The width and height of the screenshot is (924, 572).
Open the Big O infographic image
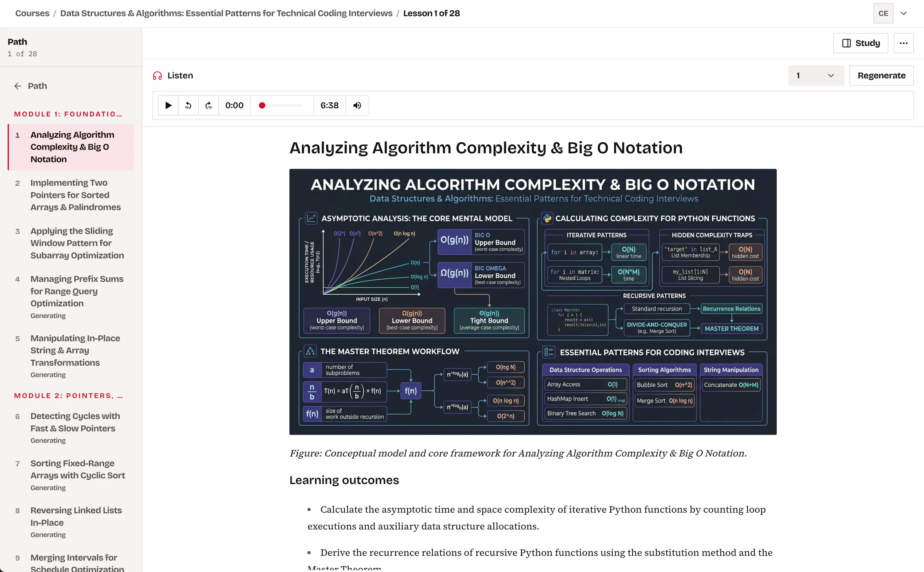pos(533,302)
